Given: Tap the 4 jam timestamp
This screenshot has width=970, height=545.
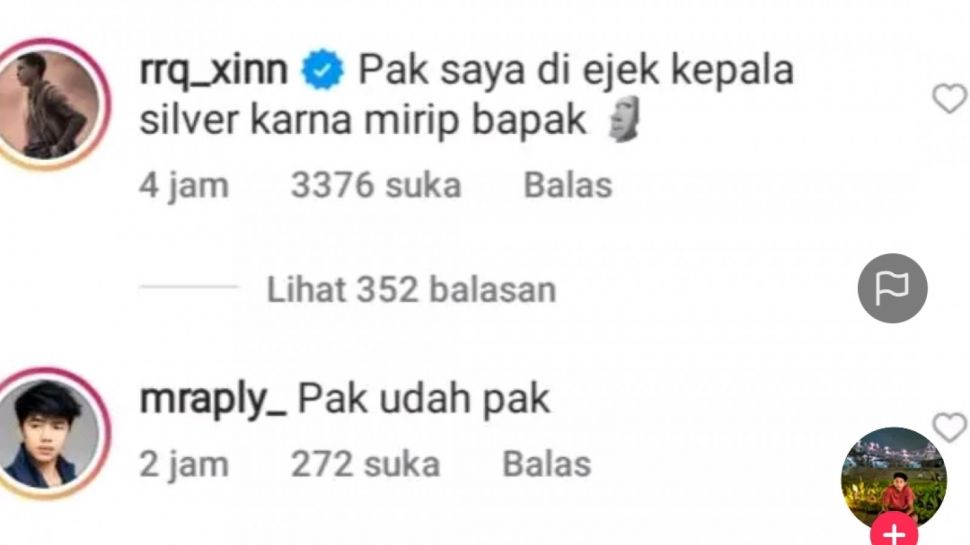Looking at the screenshot, I should [184, 185].
